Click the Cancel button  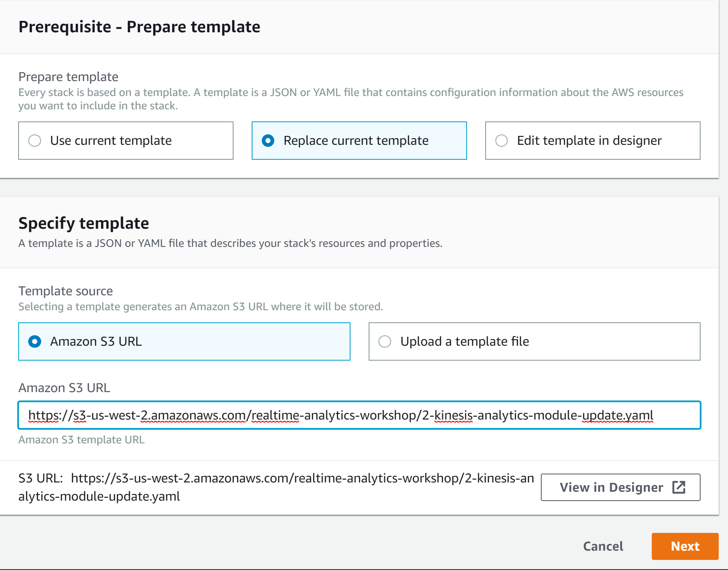pyautogui.click(x=603, y=546)
